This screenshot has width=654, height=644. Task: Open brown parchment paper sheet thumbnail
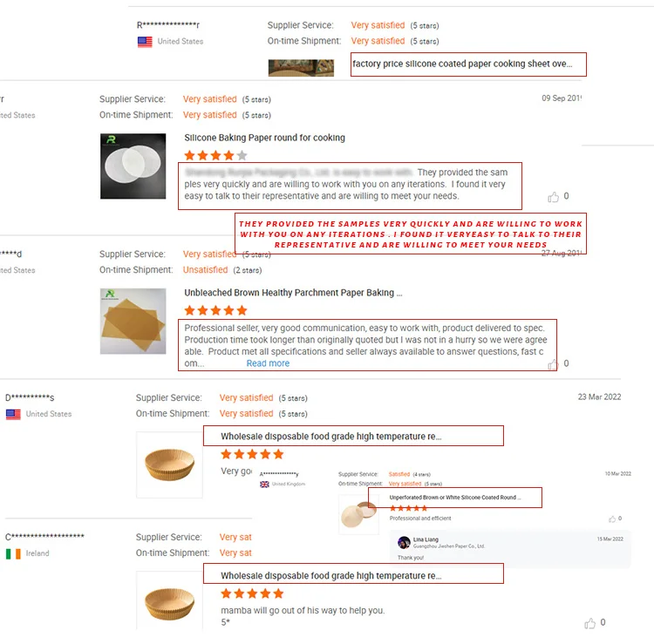(x=133, y=320)
